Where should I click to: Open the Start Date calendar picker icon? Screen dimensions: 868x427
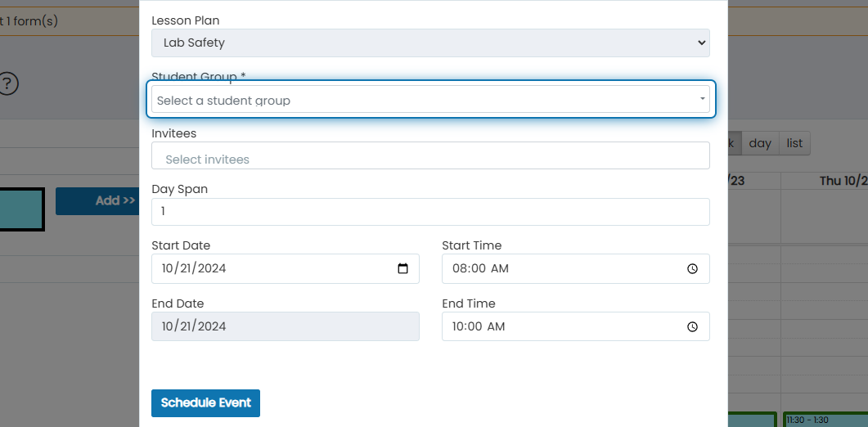(x=403, y=268)
